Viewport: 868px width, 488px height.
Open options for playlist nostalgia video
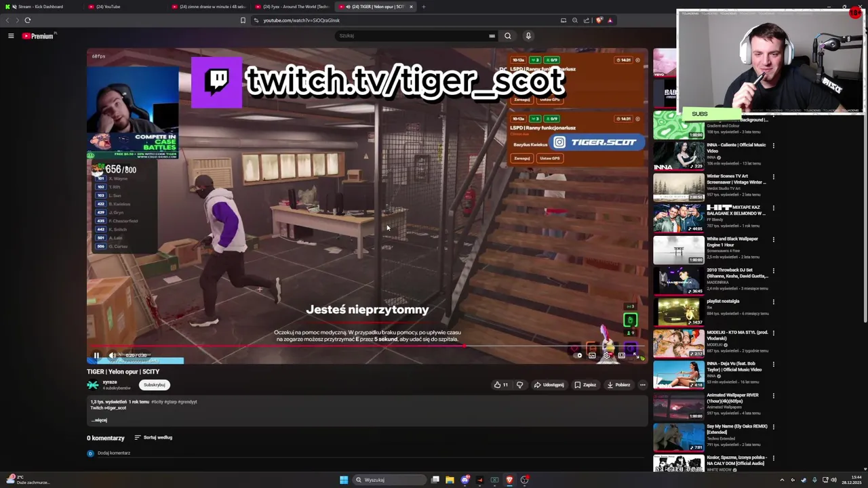(x=773, y=302)
